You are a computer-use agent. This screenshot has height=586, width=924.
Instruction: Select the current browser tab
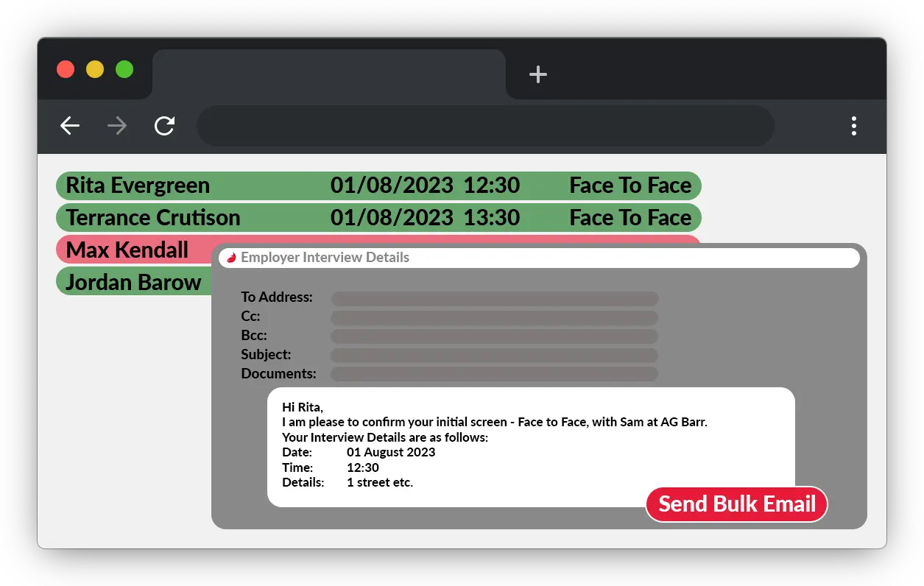[x=328, y=74]
